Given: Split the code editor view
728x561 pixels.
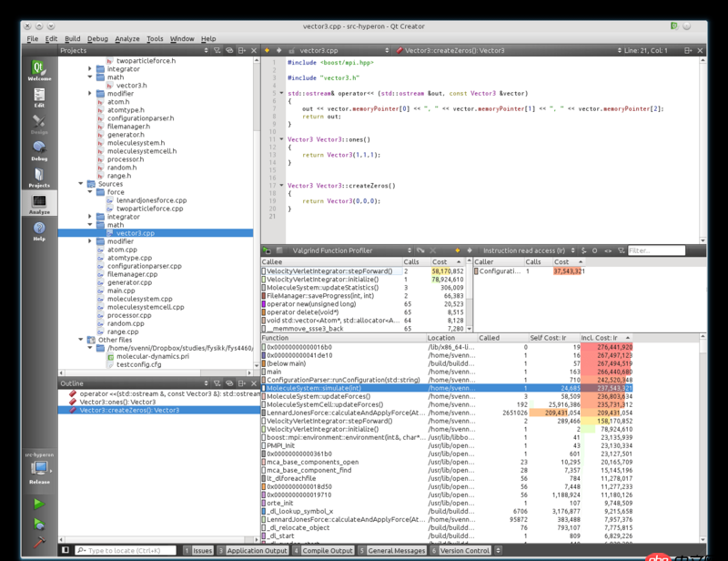Looking at the screenshot, I should [688, 50].
